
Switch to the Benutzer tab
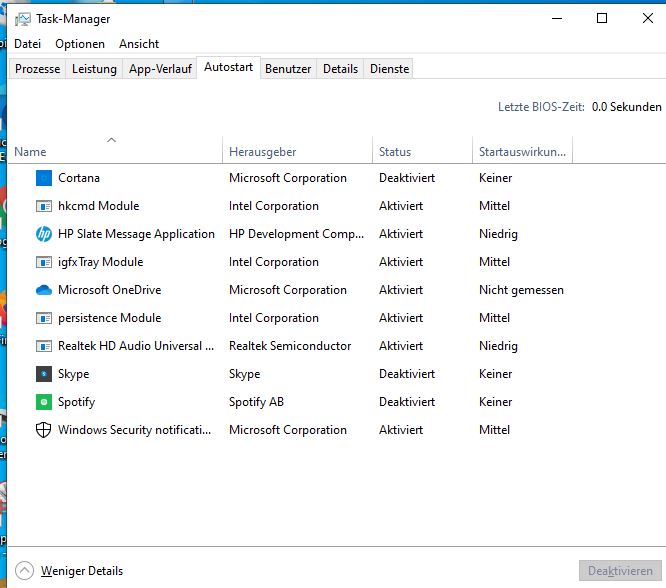tap(288, 69)
